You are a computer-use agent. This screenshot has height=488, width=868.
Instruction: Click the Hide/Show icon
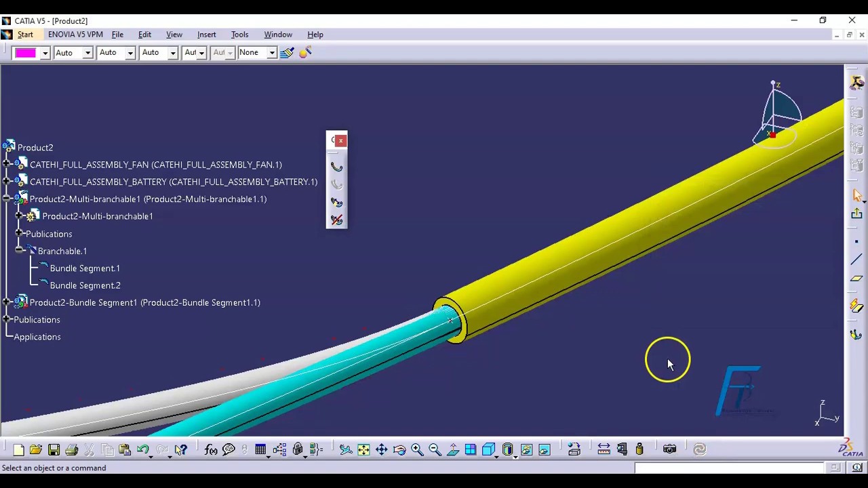click(526, 449)
